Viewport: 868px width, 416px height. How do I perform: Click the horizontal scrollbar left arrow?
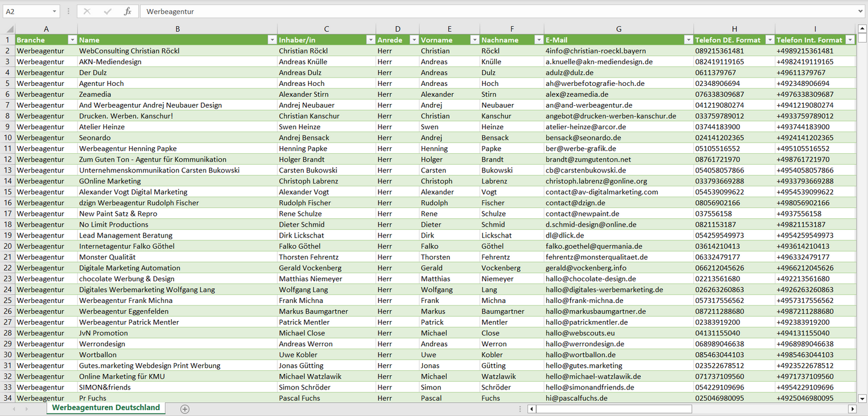pos(532,409)
